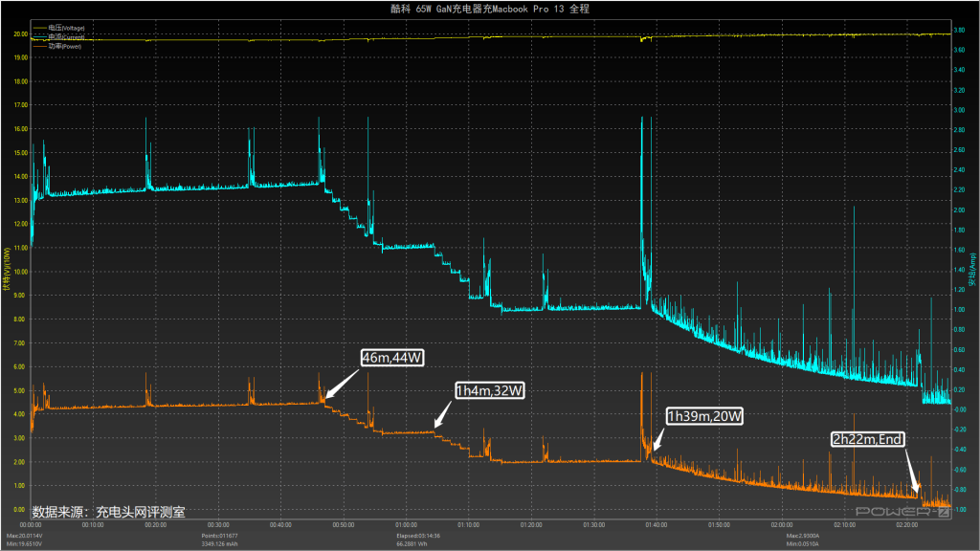The image size is (980, 551).
Task: Click the 5.00 label on the left axis
Action: coord(21,390)
